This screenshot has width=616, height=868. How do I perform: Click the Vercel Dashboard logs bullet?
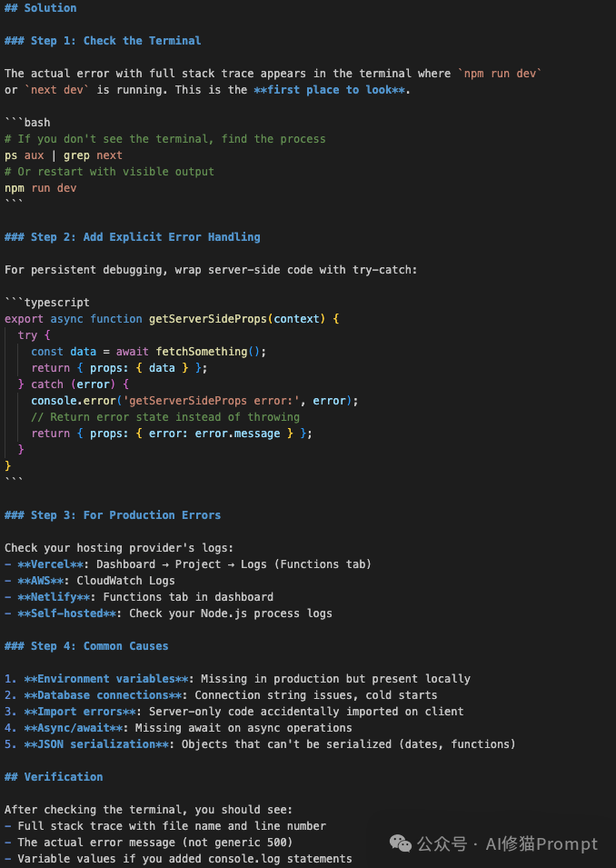[188, 564]
